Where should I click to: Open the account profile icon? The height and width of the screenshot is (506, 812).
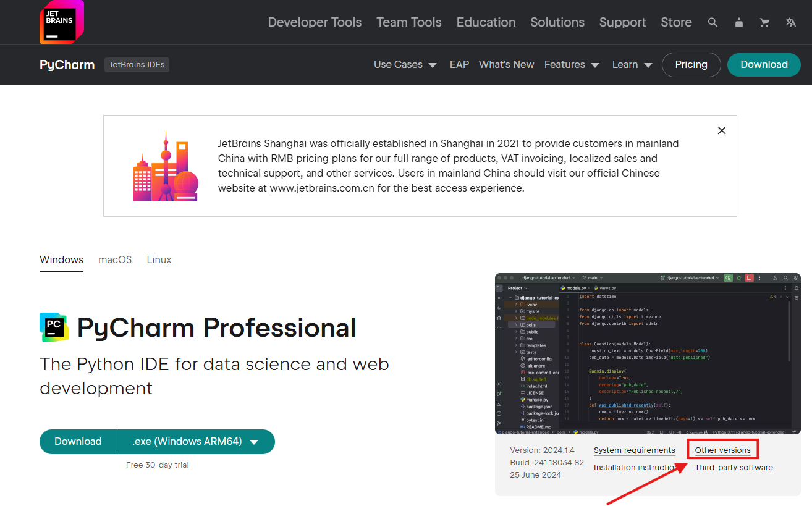point(739,22)
